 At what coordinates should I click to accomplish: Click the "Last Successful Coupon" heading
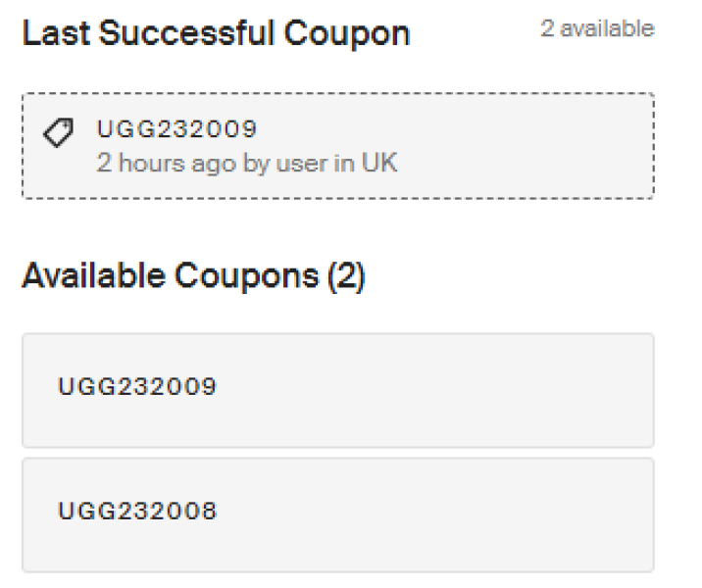point(216,35)
